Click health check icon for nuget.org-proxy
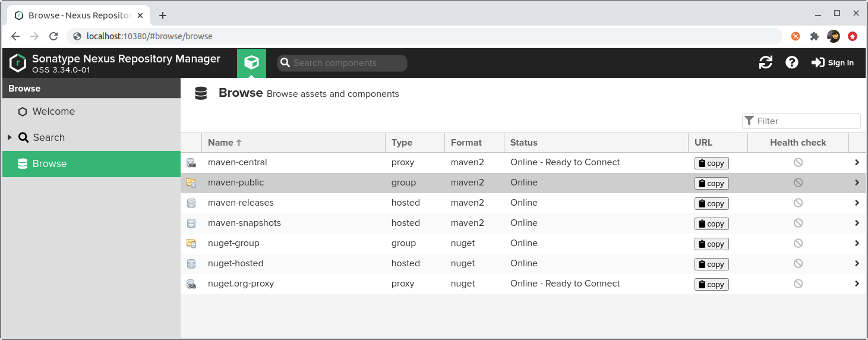This screenshot has height=340, width=868. (x=798, y=284)
